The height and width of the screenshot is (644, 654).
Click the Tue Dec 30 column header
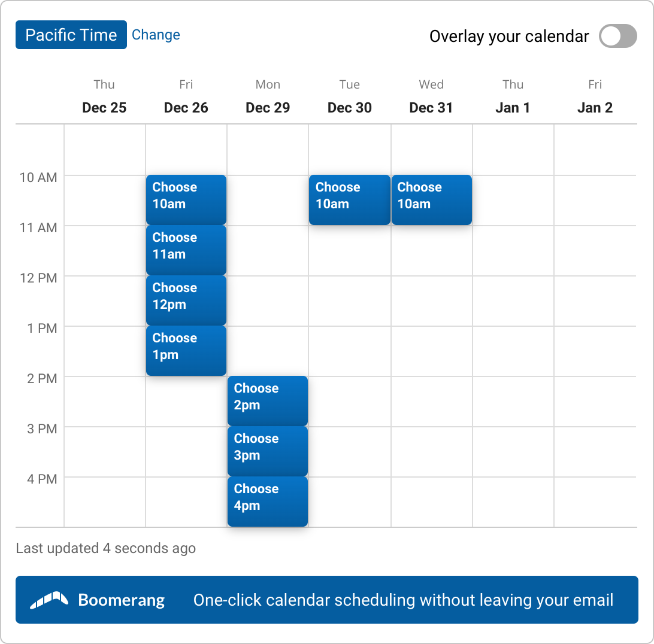(349, 98)
